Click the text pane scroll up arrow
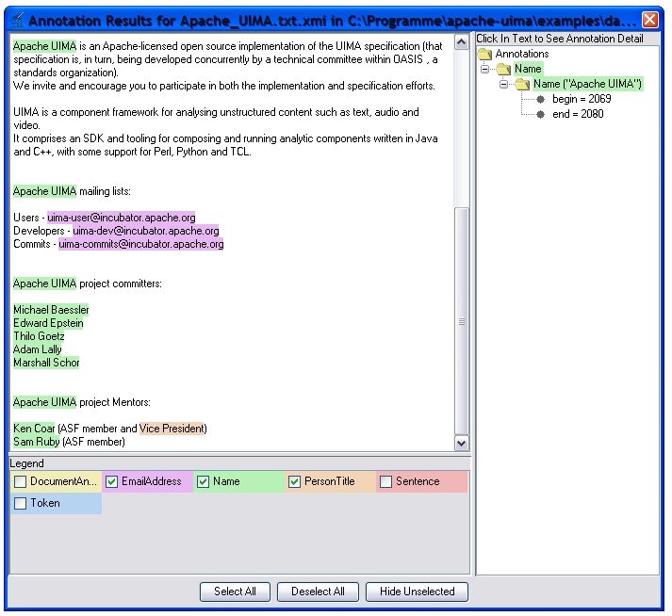672x616 pixels. click(x=461, y=41)
